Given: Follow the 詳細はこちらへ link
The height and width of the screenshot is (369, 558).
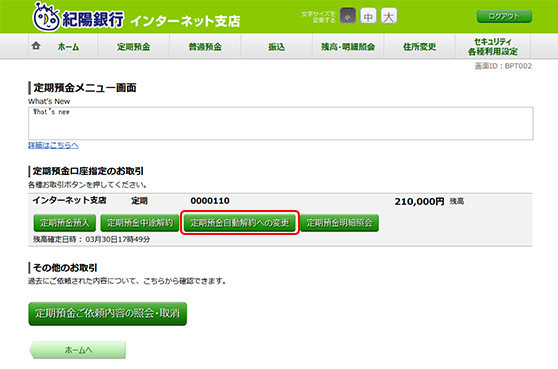Looking at the screenshot, I should (53, 145).
